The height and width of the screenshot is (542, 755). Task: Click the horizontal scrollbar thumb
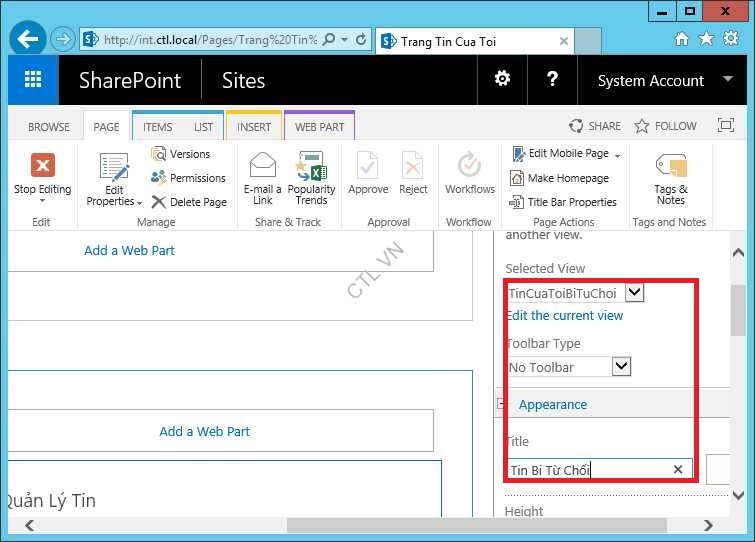point(480,525)
